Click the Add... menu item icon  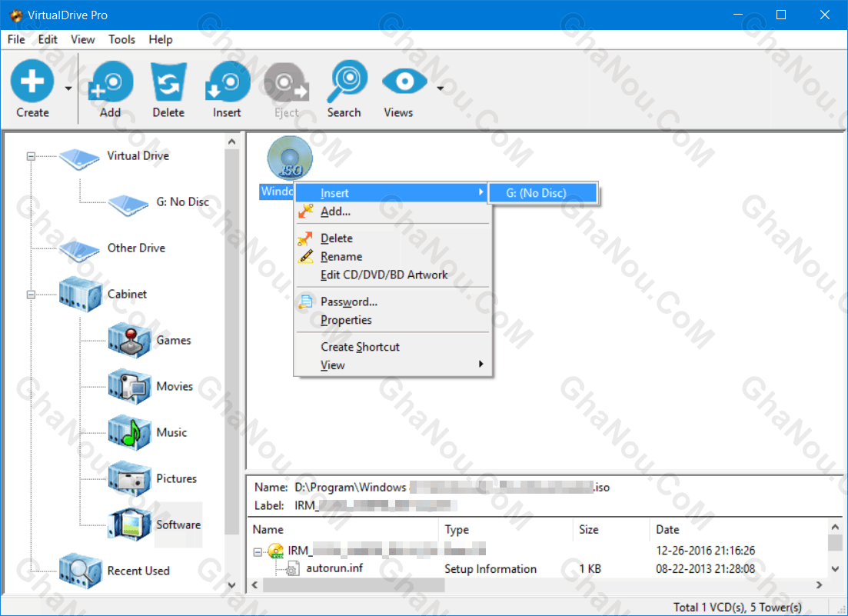pyautogui.click(x=305, y=211)
